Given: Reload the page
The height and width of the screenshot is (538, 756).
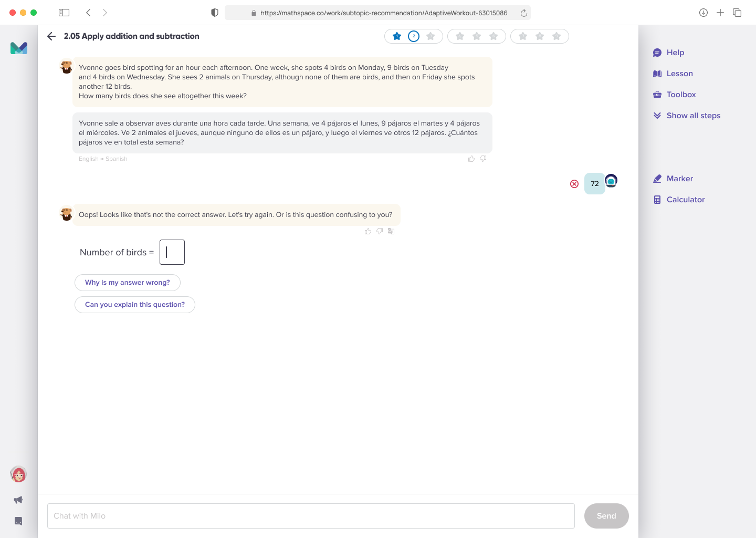Looking at the screenshot, I should [523, 13].
